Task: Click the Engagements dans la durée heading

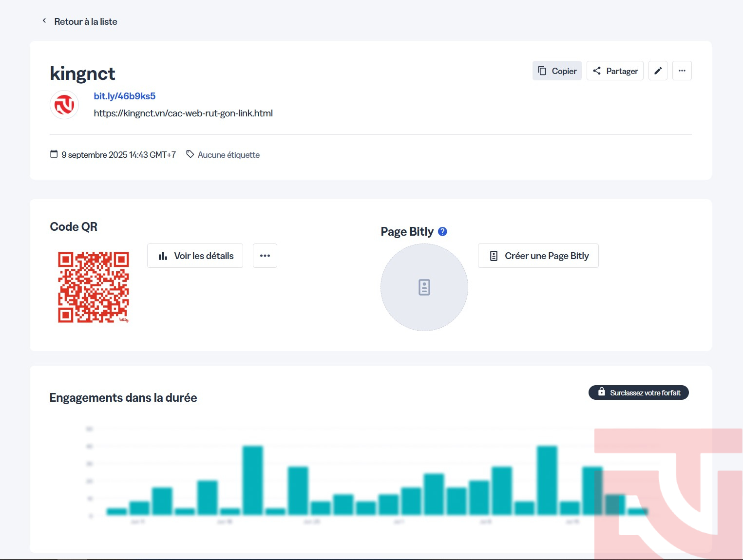Action: tap(123, 398)
